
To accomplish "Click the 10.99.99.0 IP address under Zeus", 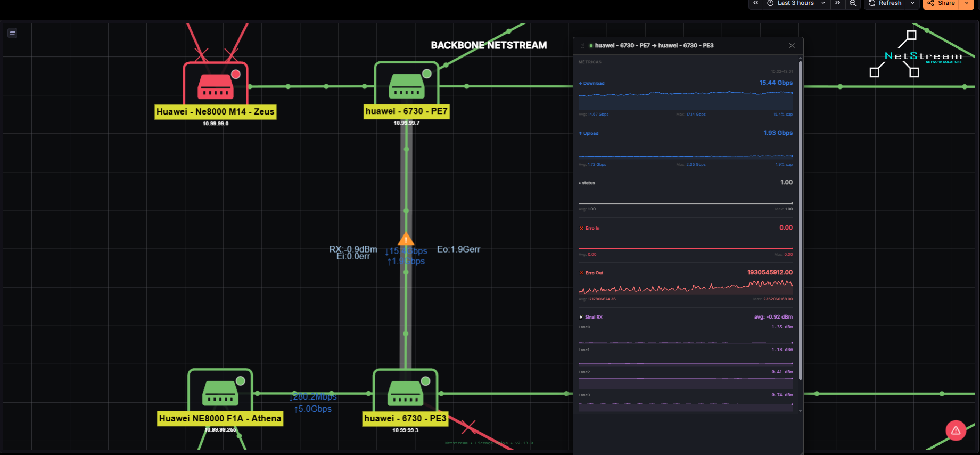I will click(216, 124).
